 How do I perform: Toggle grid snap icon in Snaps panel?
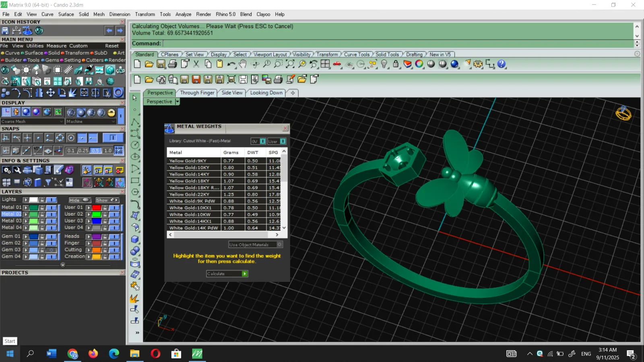tap(119, 150)
